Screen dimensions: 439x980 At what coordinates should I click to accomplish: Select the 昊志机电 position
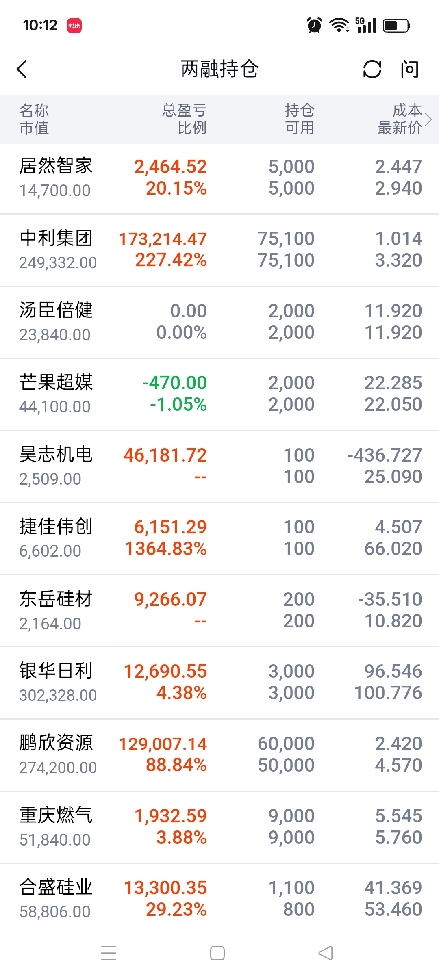(x=219, y=466)
